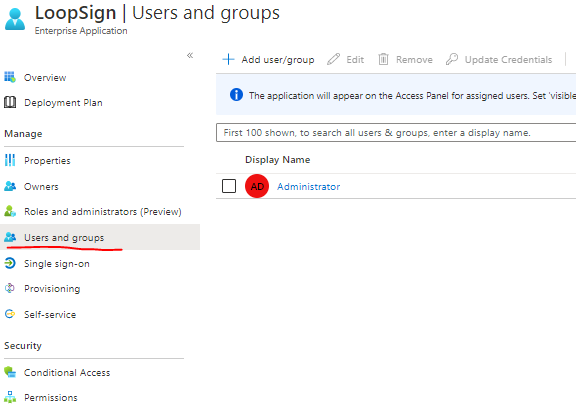This screenshot has width=576, height=413.
Task: Collapse the sidebar with the double-chevron
Action: pyautogui.click(x=190, y=55)
